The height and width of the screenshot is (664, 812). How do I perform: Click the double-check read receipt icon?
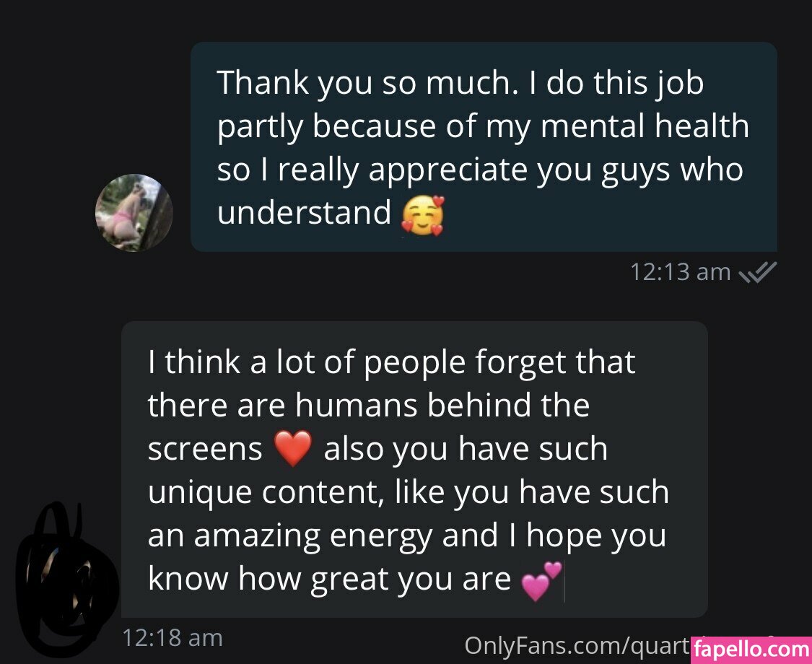tap(758, 272)
